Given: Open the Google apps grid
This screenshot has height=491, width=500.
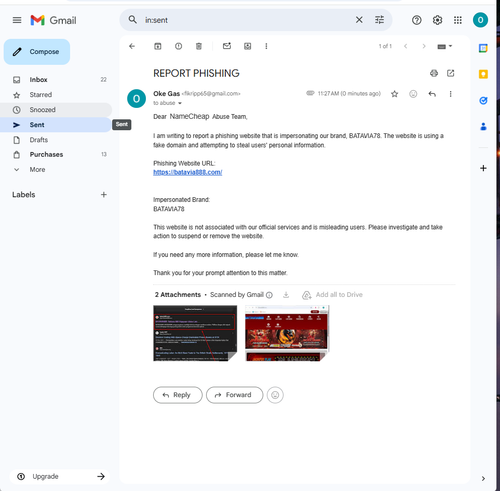Looking at the screenshot, I should coord(458,20).
